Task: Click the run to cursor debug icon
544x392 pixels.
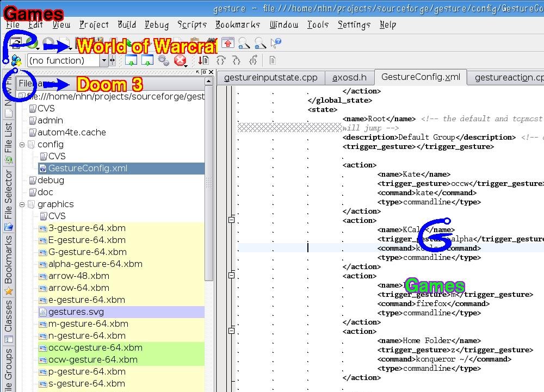Action: 203,61
